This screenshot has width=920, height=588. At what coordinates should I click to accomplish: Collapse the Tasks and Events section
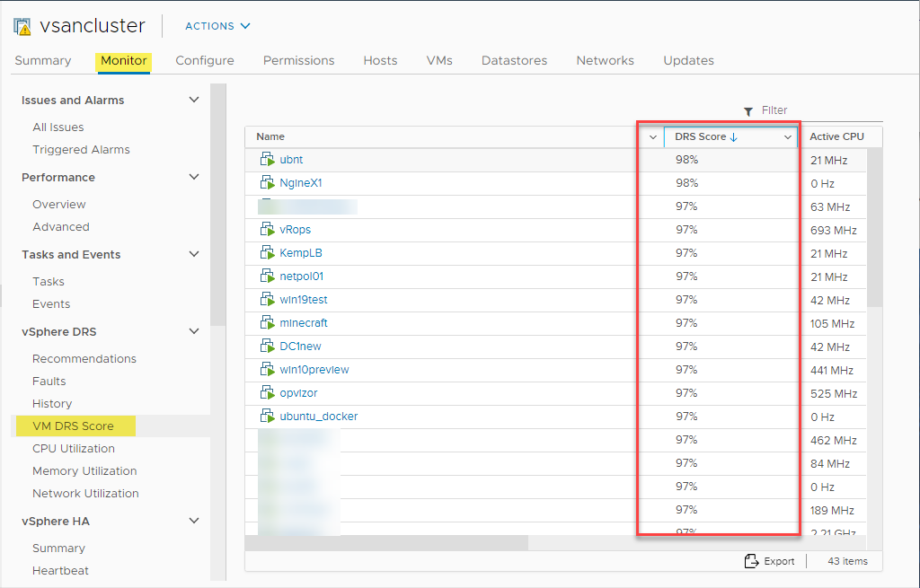point(194,254)
